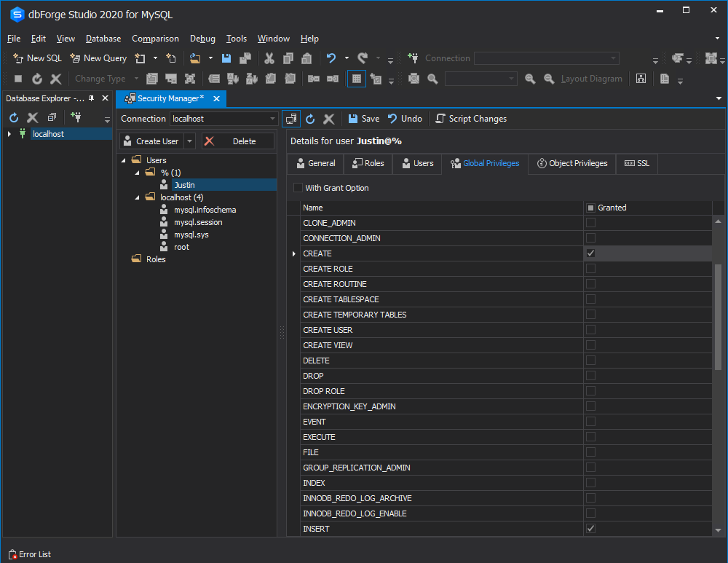Click the Copy icon in main toolbar
Viewport: 728px width, 563px height.
pyautogui.click(x=288, y=58)
